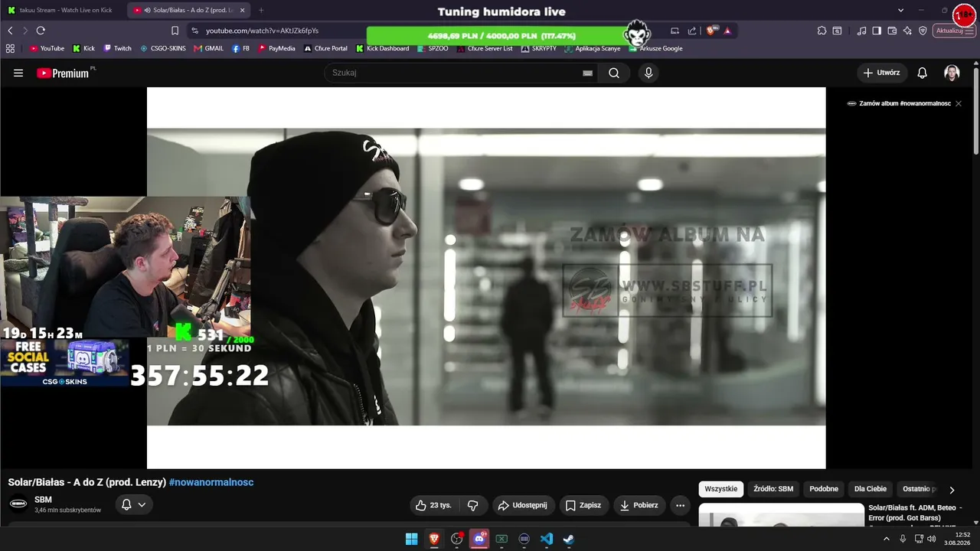
Task: Open browser extensions puzzle icon
Action: pos(822,31)
